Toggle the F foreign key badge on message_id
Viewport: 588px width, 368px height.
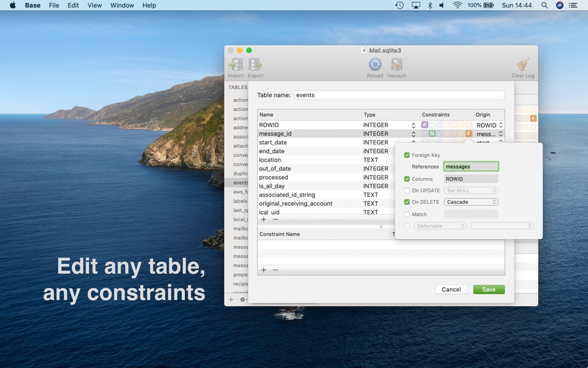(469, 134)
